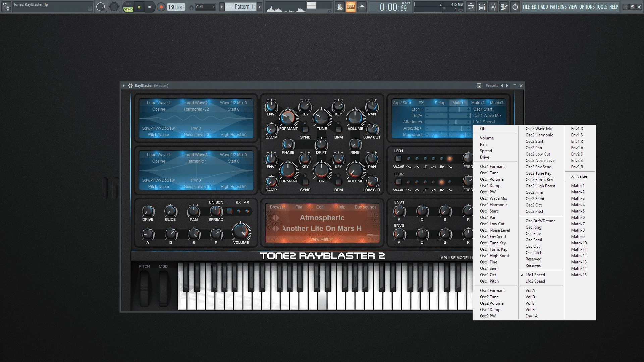The width and height of the screenshot is (644, 362).
Task: Open the Pattern 1 selector
Action: [x=240, y=7]
